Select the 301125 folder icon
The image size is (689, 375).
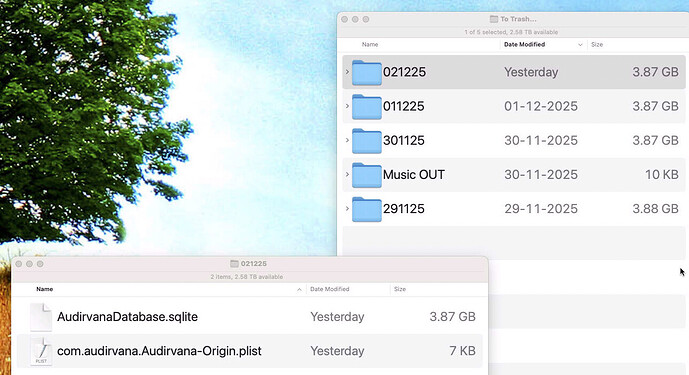point(366,141)
